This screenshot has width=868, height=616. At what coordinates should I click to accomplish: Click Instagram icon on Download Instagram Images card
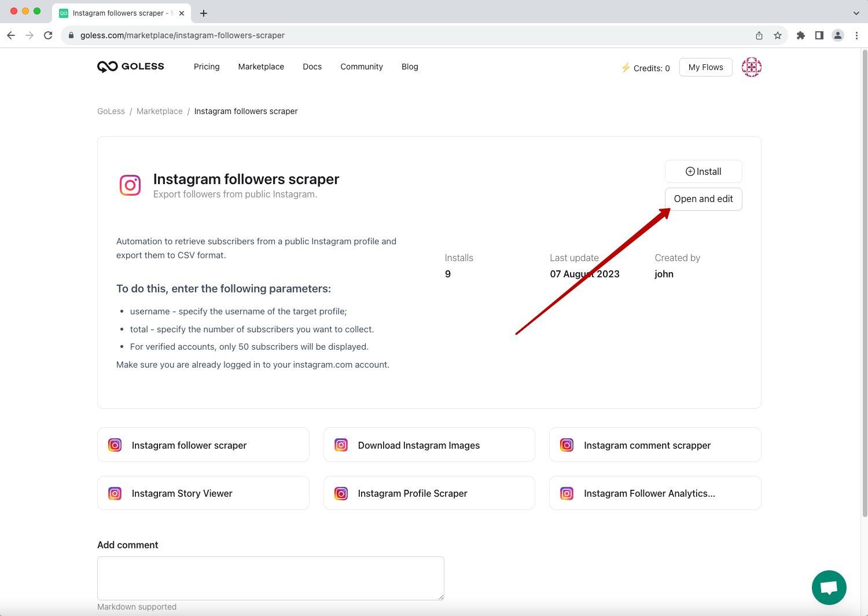[x=341, y=445]
